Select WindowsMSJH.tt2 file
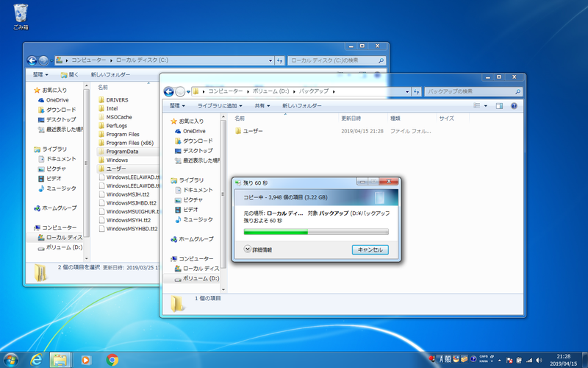Screen dimensions: 588x368 coord(124,194)
